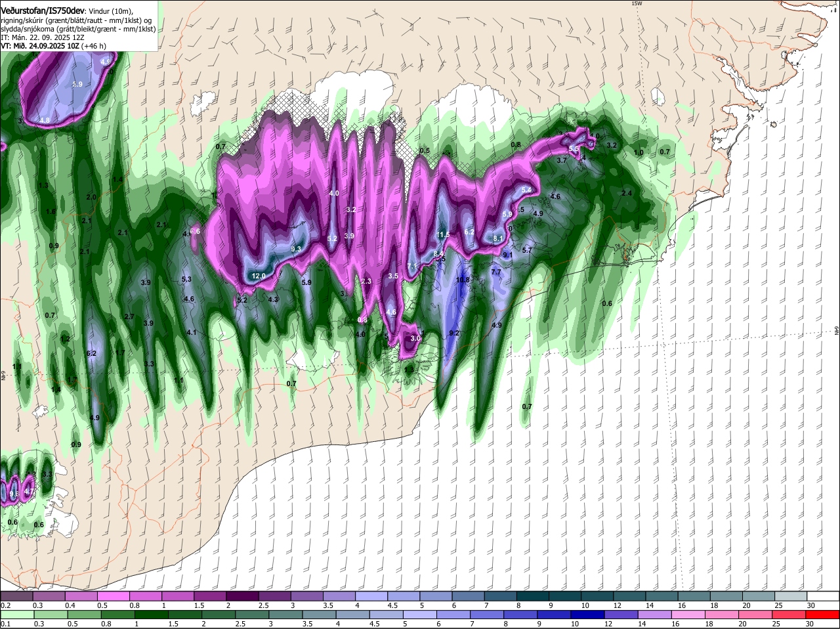840x629 pixels.
Task: Click the 9.1 value label on the map
Action: [x=507, y=255]
